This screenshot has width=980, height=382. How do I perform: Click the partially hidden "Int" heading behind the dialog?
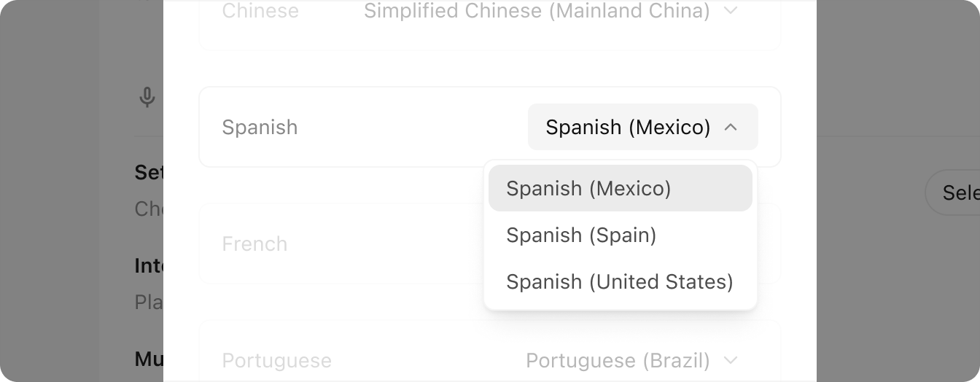pos(149,266)
